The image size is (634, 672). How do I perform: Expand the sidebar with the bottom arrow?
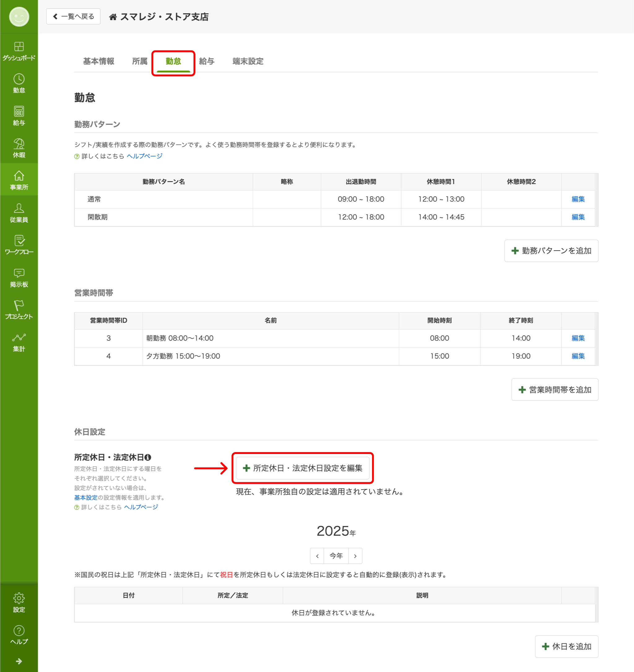(x=19, y=661)
